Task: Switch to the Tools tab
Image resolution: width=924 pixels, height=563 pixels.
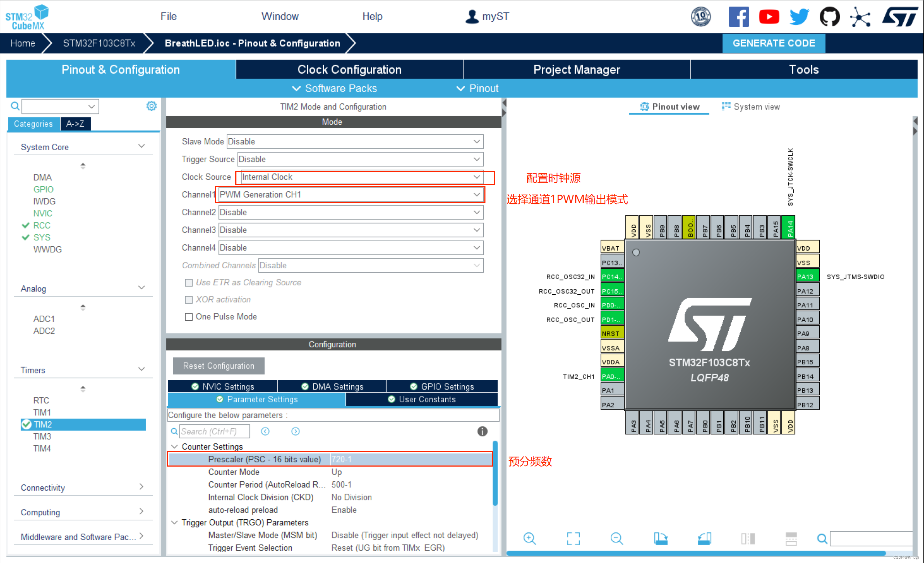Action: tap(803, 69)
